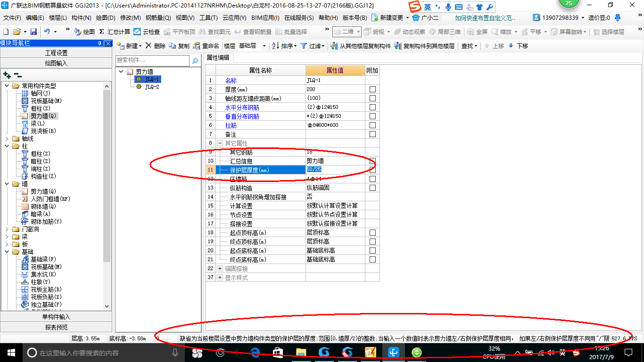Click 单构件输入 panel button
The image size is (644, 362).
(56, 317)
